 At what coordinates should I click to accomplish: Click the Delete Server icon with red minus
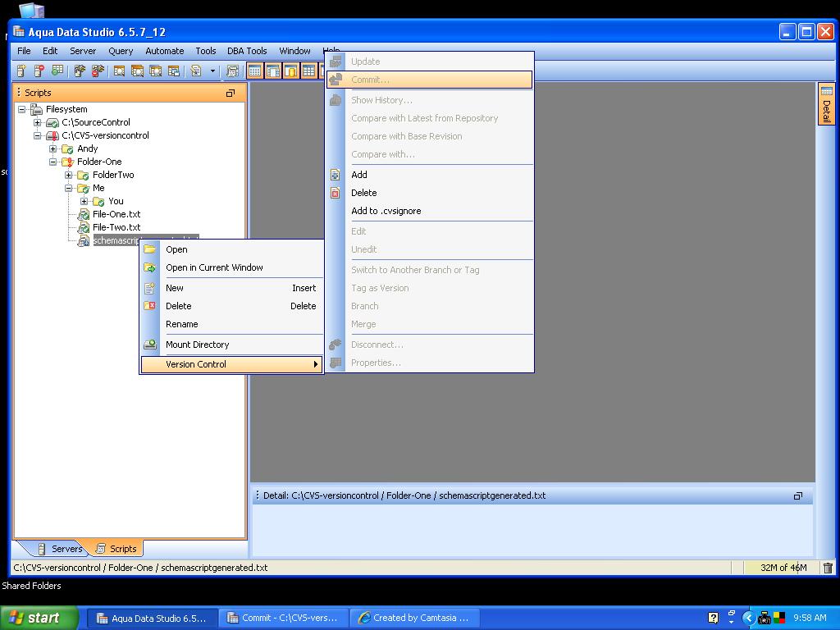coord(39,71)
